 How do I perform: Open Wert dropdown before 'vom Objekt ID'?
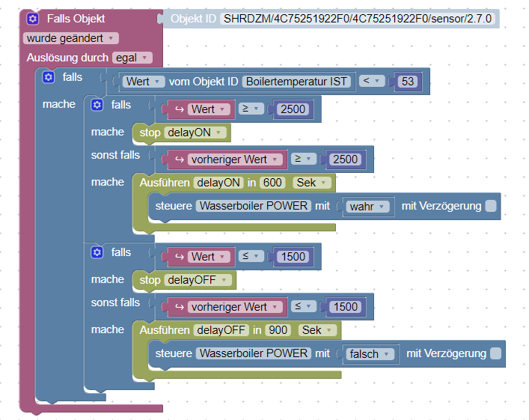[144, 82]
